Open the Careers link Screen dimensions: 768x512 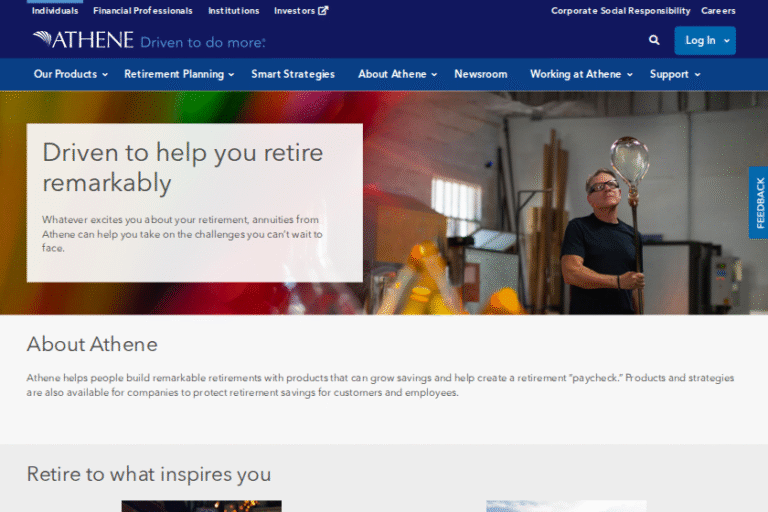(x=718, y=11)
